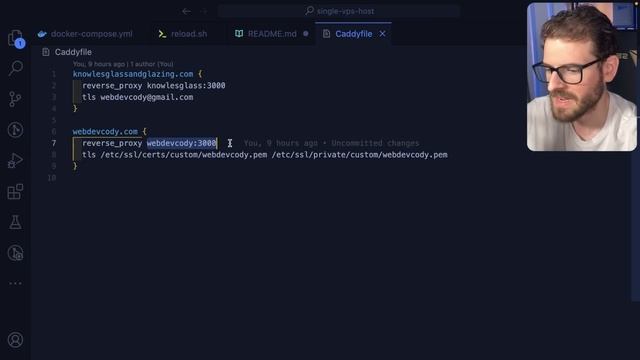Show additional views ellipsis in activity bar
640x360 pixels.
coord(15,283)
